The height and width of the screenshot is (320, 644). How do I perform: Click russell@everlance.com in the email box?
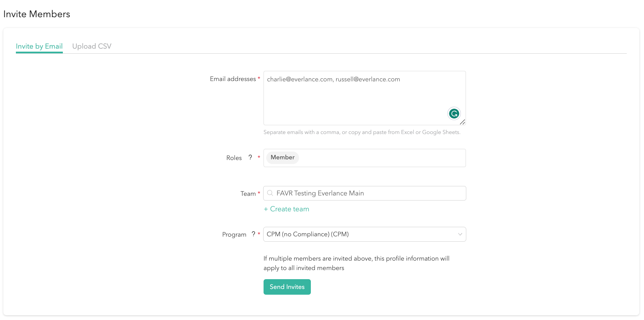coord(368,79)
